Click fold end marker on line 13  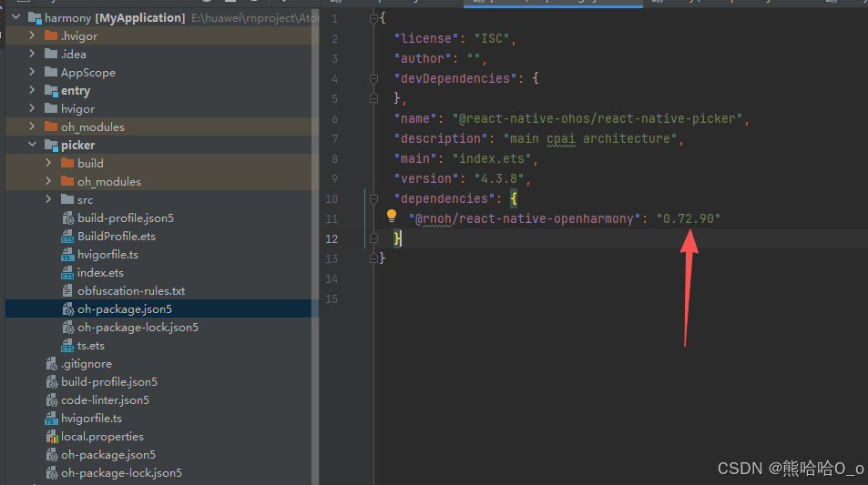[373, 258]
